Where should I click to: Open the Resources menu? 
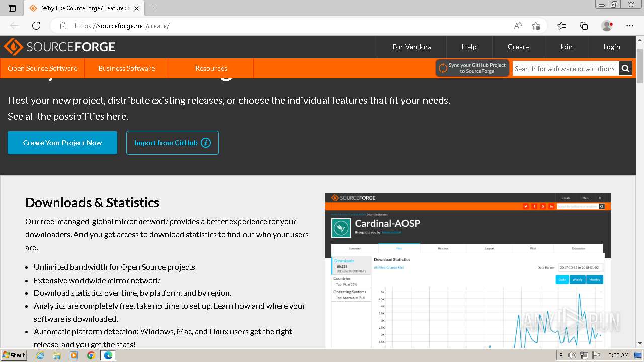pyautogui.click(x=211, y=68)
